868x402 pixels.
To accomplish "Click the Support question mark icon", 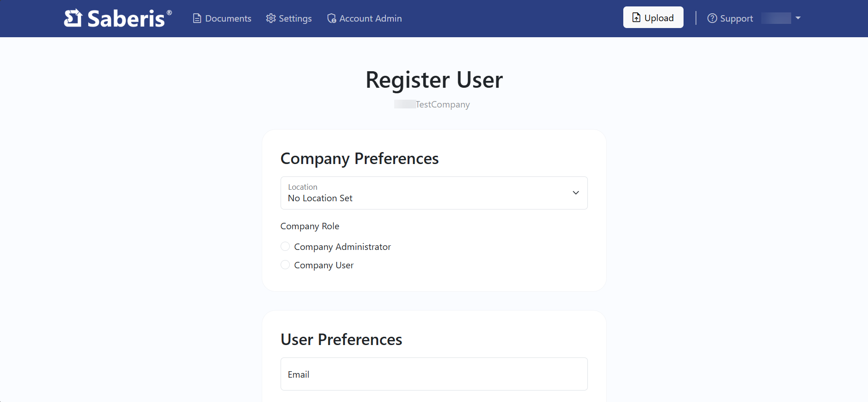I will point(712,18).
